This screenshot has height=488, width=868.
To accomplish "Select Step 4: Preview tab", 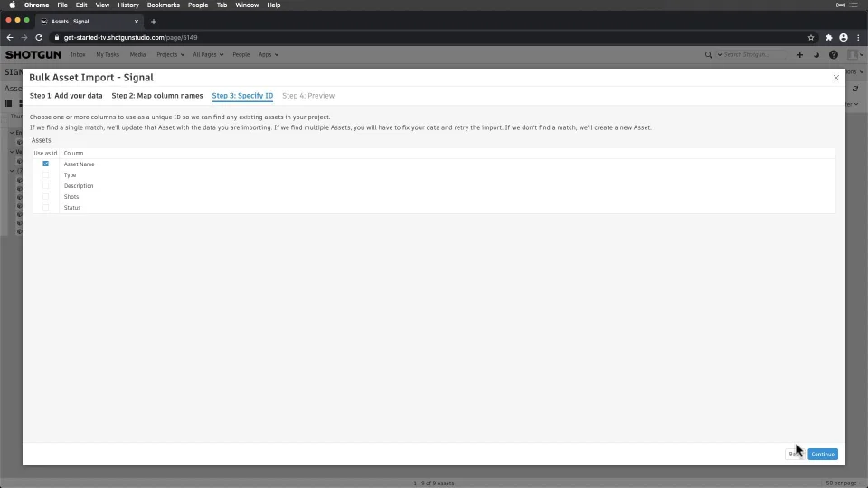I will 308,96.
